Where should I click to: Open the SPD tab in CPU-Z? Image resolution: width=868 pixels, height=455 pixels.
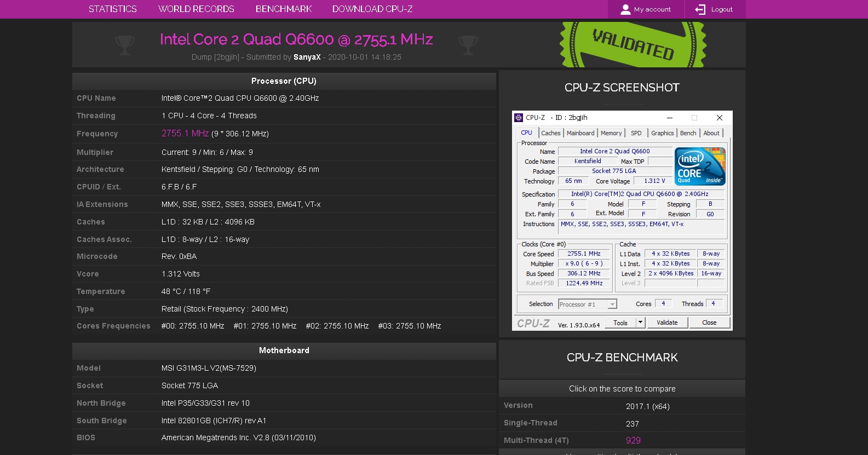tap(636, 133)
